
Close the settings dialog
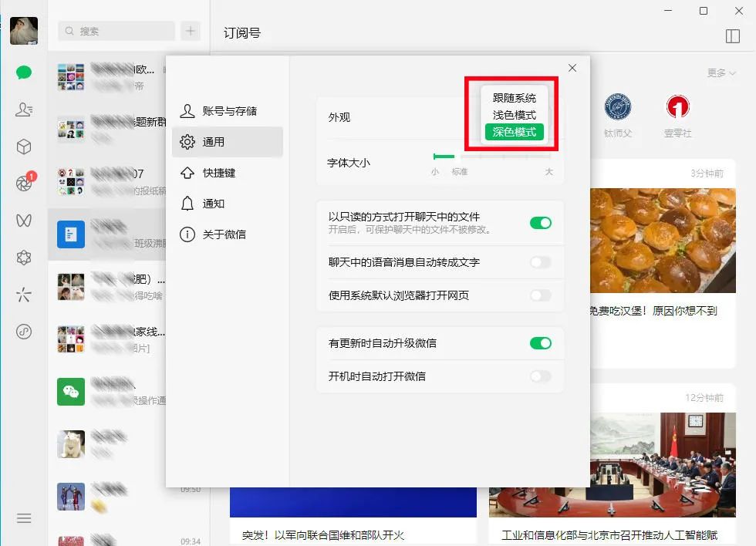coord(572,68)
